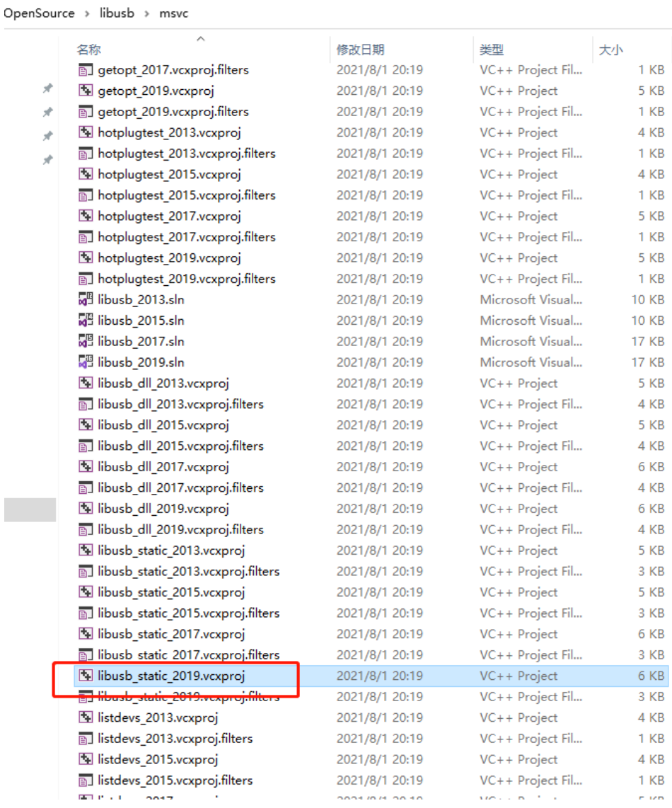The image size is (672, 808).
Task: Click the libusb_dll_2017.vcxproj project icon
Action: (x=86, y=467)
